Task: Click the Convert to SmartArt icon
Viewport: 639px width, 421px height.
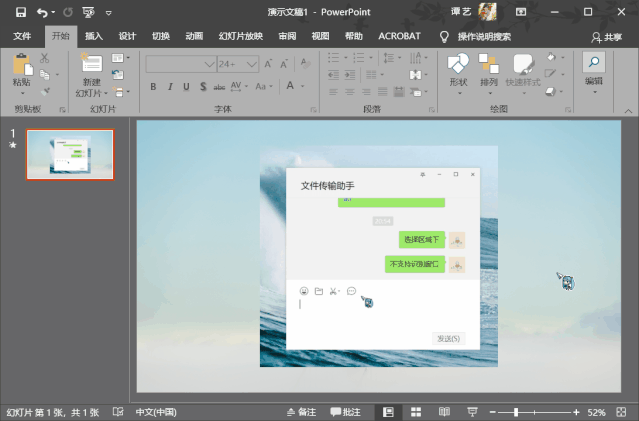Action: [416, 92]
